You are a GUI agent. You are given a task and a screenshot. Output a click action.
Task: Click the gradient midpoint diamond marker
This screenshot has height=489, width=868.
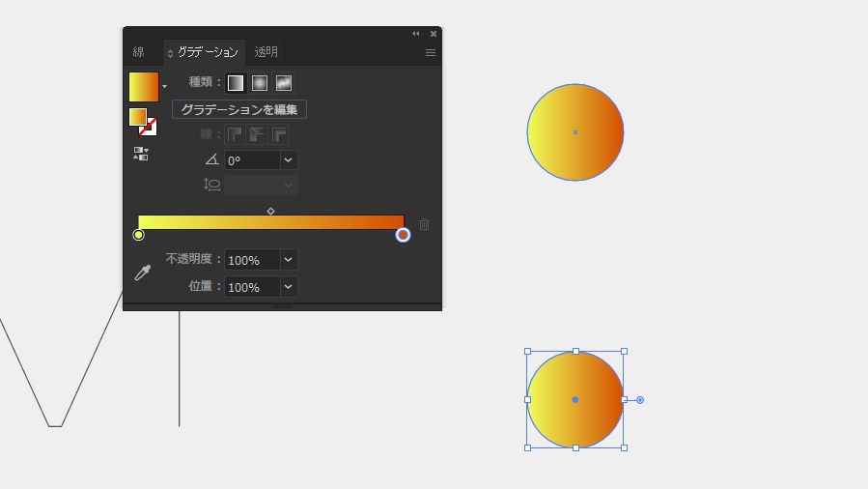(270, 211)
